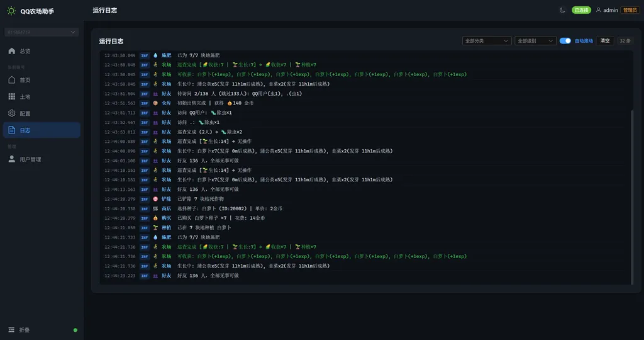The image size is (644, 340).
Task: Open 总览 overview via its home icon
Action: click(11, 51)
